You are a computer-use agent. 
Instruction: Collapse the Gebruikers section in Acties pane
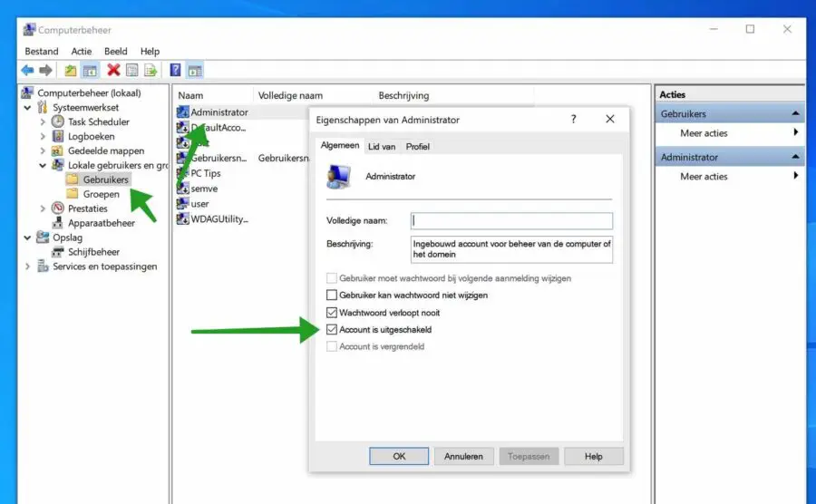pyautogui.click(x=795, y=113)
